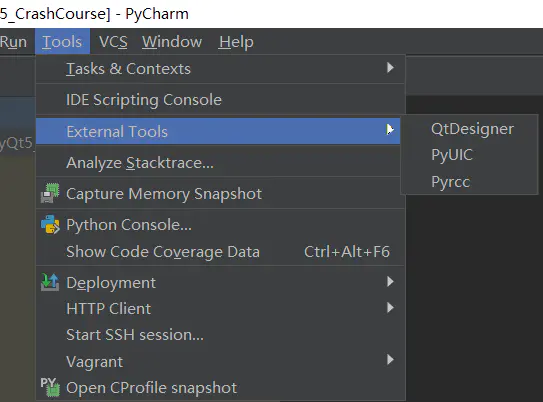Screen dimensions: 543x402
Task: Open Vagrant submenu
Action: click(x=221, y=361)
